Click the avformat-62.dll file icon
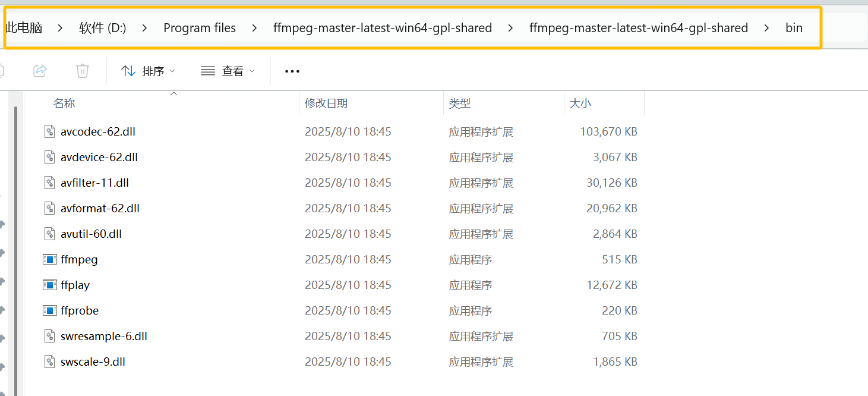868x396 pixels. pos(50,208)
